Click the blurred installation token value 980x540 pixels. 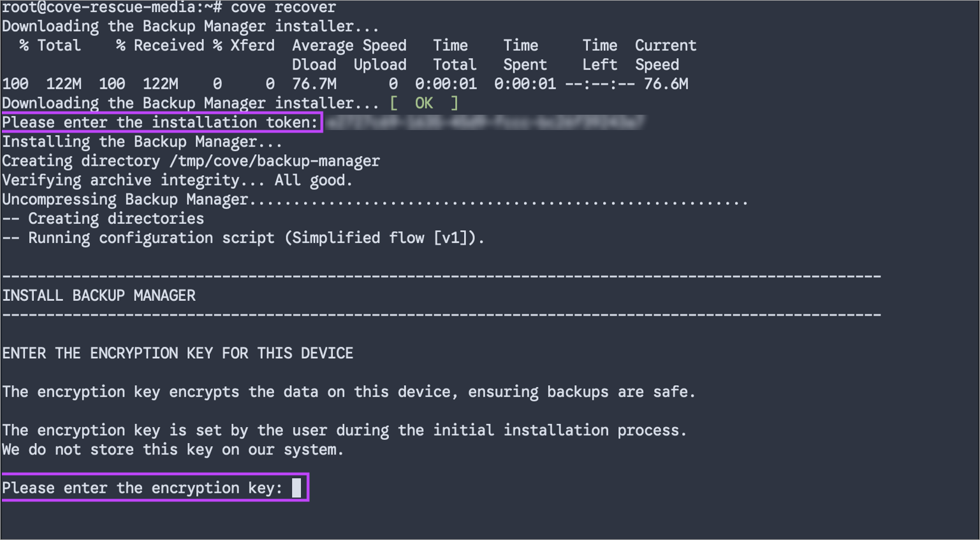click(x=485, y=122)
